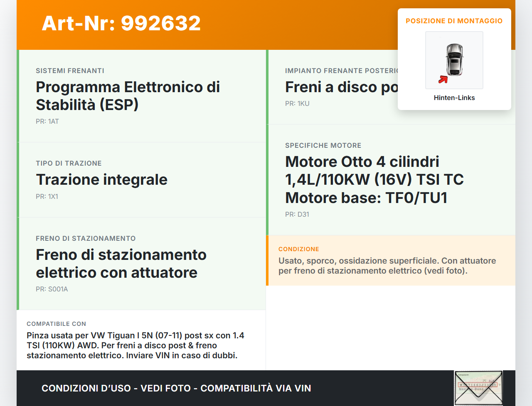Click the envelope VIN document icon
The height and width of the screenshot is (406, 532).
coord(478,388)
